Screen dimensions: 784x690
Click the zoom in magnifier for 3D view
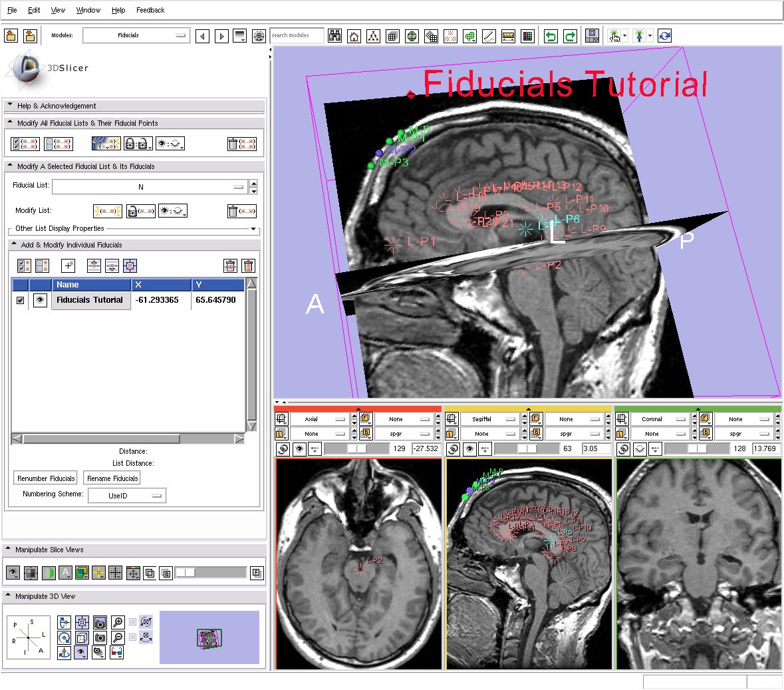[118, 623]
